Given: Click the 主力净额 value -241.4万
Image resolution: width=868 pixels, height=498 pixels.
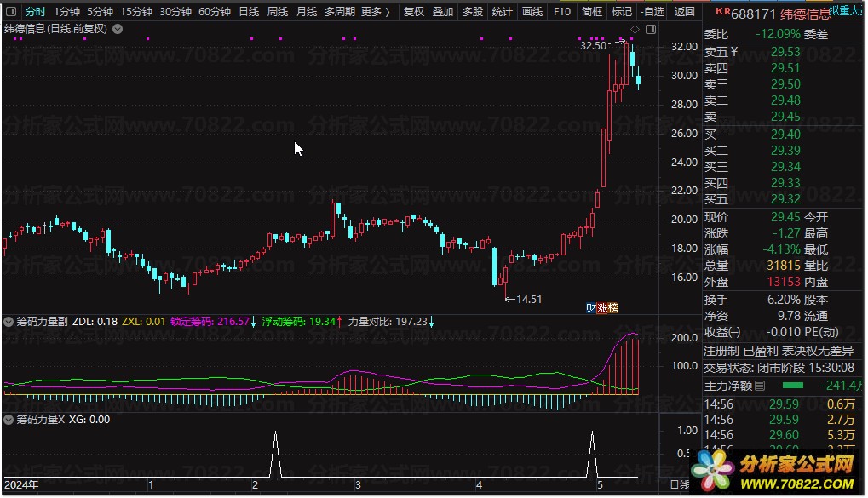Looking at the screenshot, I should click(x=842, y=386).
